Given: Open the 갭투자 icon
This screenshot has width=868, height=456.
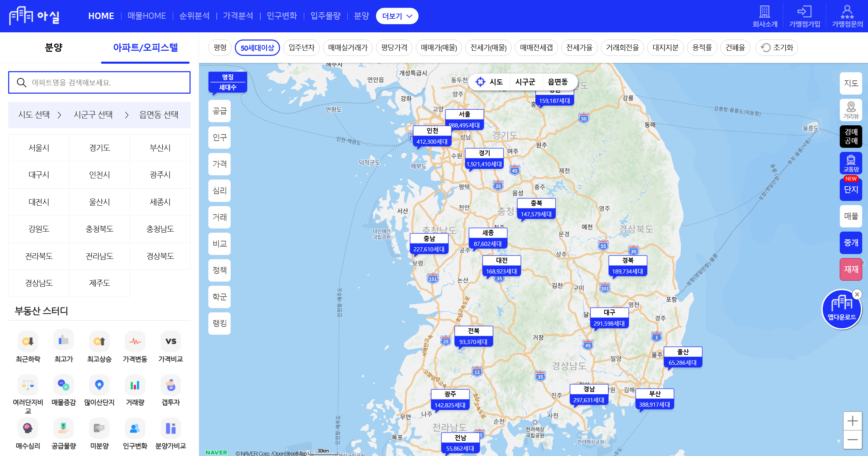Looking at the screenshot, I should (x=170, y=385).
